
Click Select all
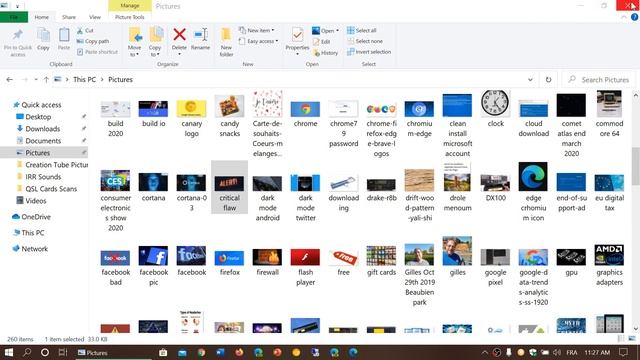click(362, 30)
